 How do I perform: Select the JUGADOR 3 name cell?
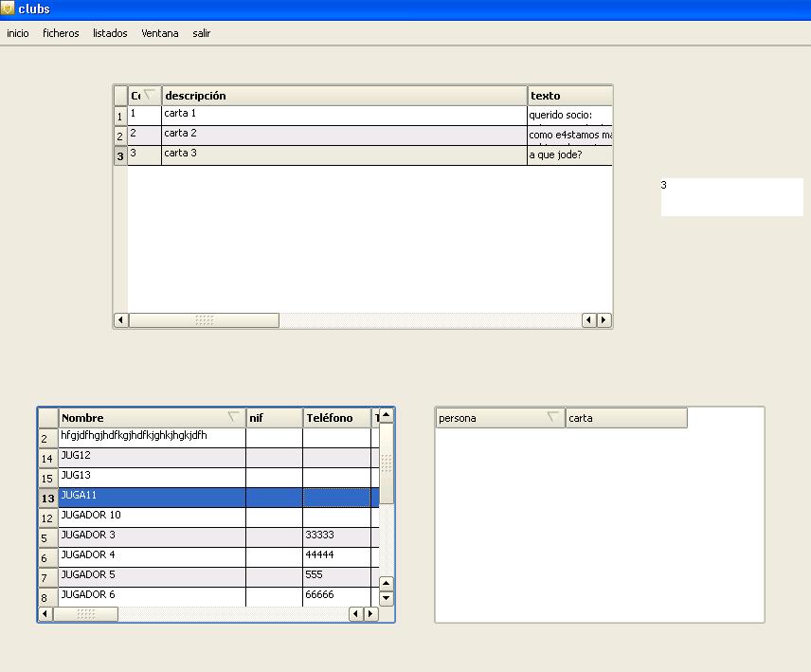152,537
